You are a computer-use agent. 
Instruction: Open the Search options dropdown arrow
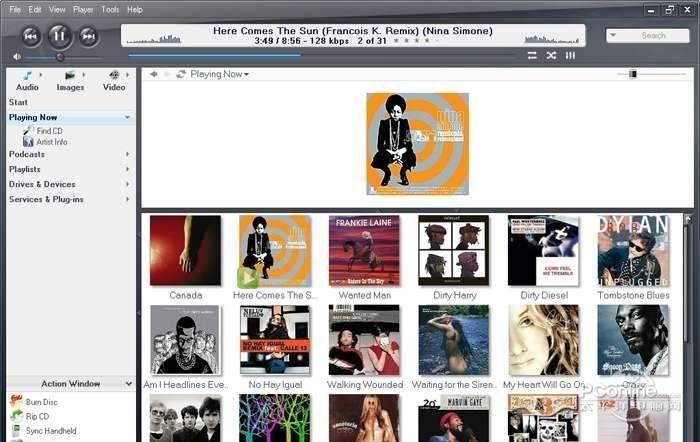(613, 35)
